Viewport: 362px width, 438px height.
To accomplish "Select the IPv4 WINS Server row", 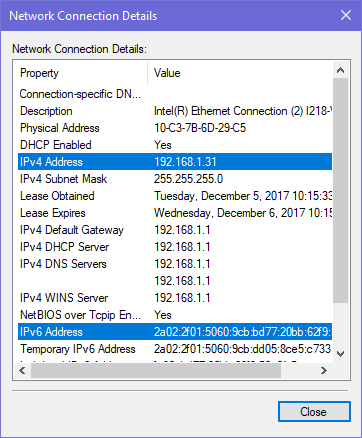I will click(175, 298).
